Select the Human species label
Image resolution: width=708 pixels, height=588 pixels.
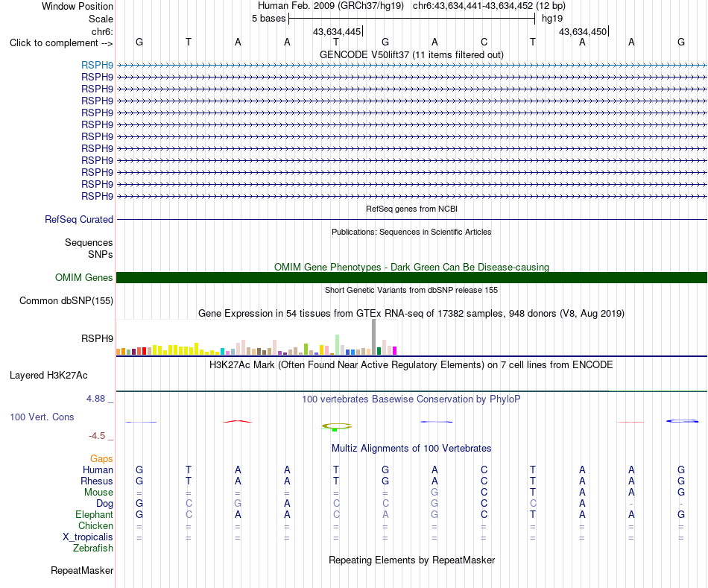tap(98, 470)
